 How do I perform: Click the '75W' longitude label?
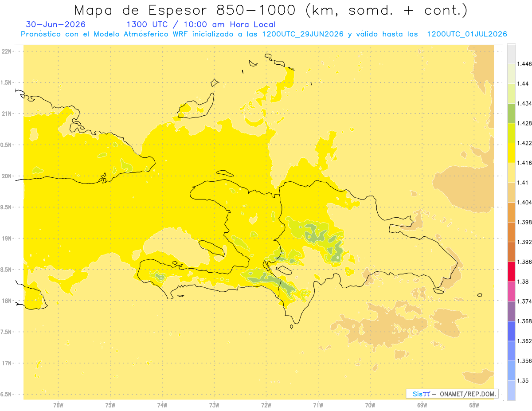pyautogui.click(x=110, y=406)
